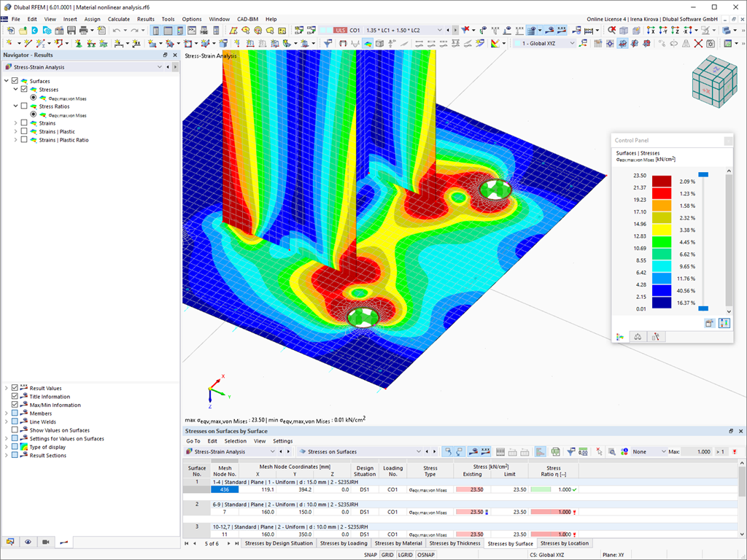Click the Print icon in the top toolbar
Screen dimensions: 747x560
point(82,30)
